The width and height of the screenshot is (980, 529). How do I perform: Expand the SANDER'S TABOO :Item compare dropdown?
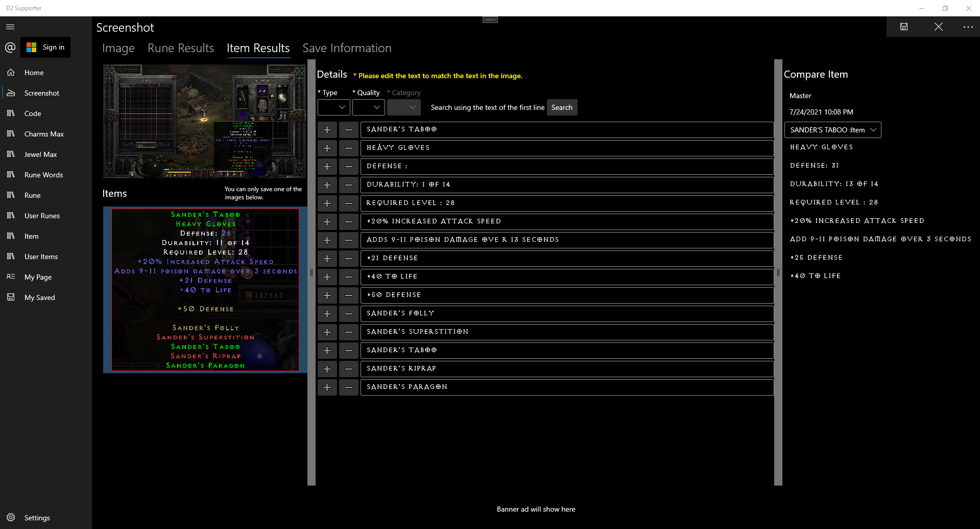click(x=832, y=130)
